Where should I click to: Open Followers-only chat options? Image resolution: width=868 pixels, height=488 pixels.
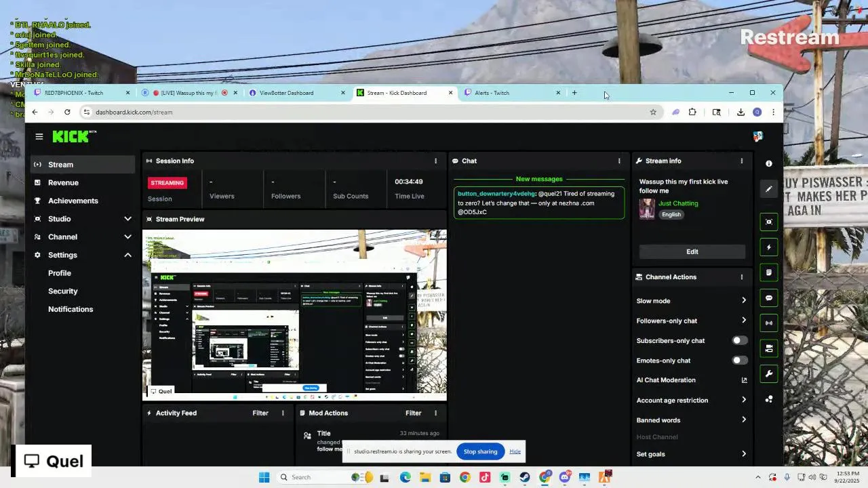[691, 321]
